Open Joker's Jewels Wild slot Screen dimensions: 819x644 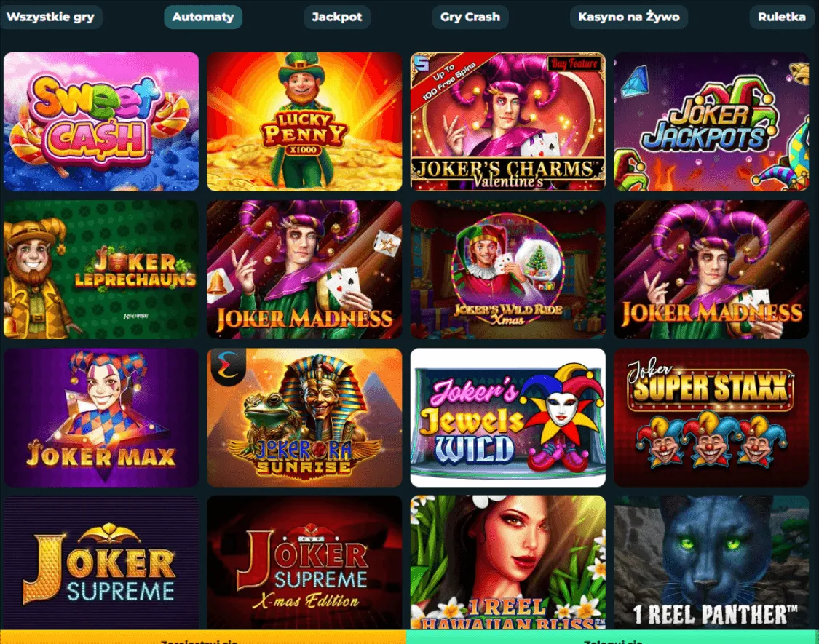(507, 417)
